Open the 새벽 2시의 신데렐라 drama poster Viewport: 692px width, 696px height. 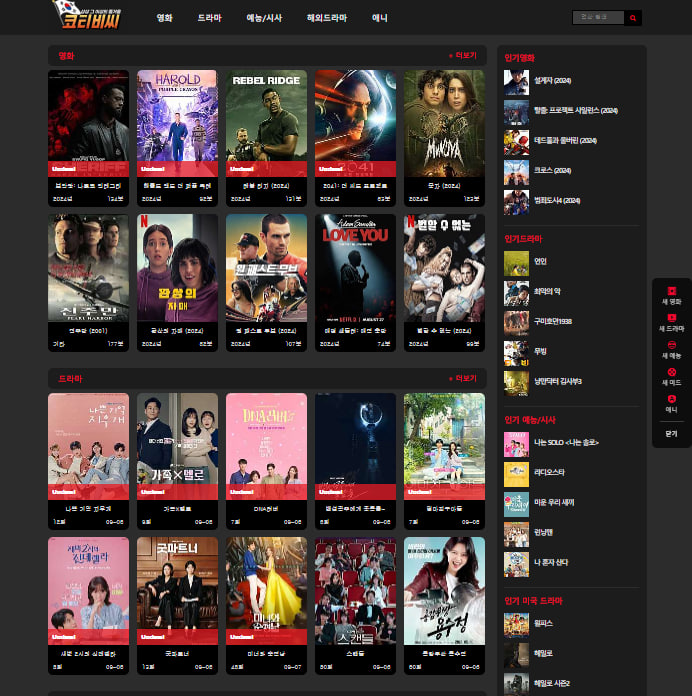[88, 591]
